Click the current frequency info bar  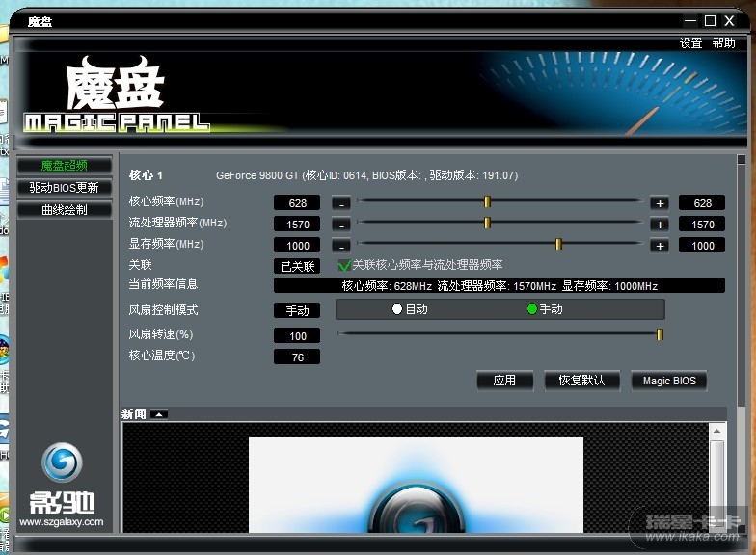499,285
